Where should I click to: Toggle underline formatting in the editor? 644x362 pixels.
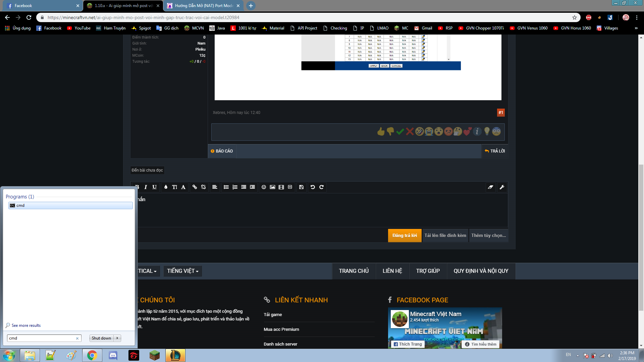(x=154, y=187)
